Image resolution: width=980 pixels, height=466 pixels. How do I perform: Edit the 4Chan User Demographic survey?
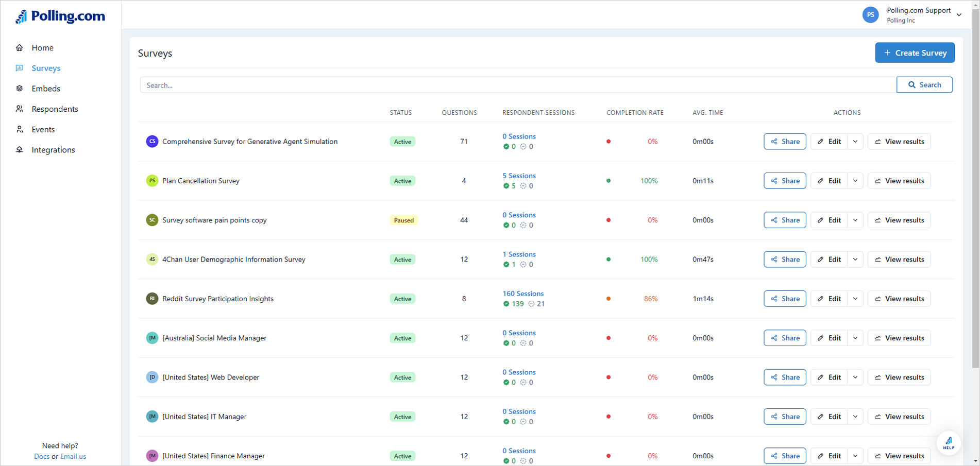click(x=829, y=260)
